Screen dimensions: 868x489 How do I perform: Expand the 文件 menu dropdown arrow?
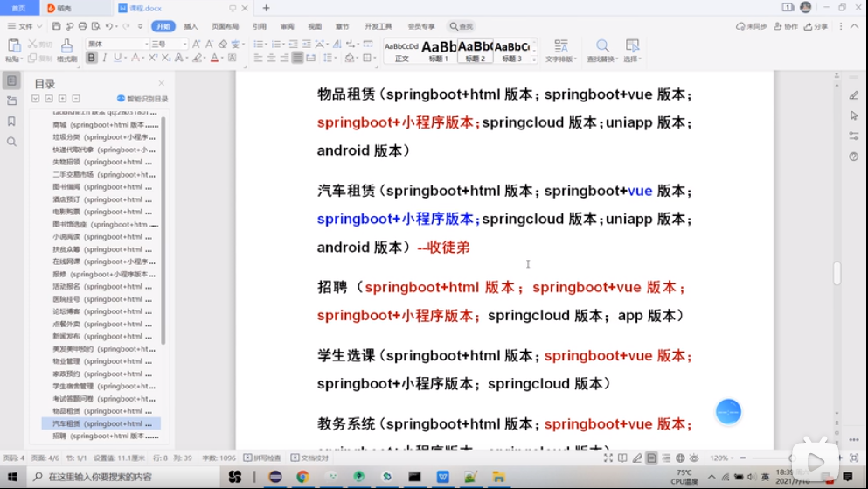click(x=39, y=26)
